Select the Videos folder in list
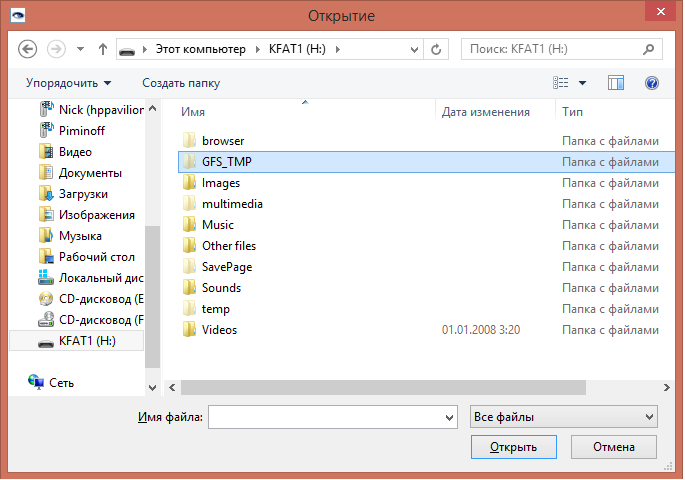The width and height of the screenshot is (685, 480). (x=219, y=330)
